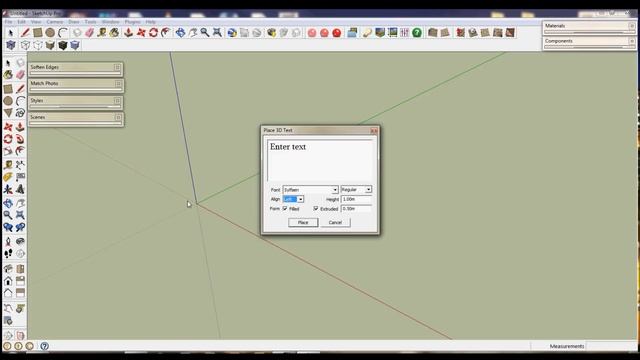This screenshot has width=640, height=360.
Task: Expand the Components panel
Action: coord(589,43)
